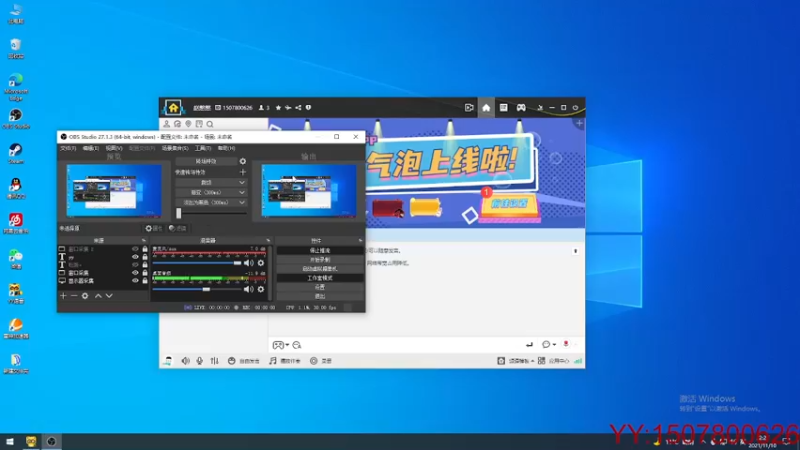Click the Start Recording button in OBS
800x450 pixels.
tap(320, 260)
